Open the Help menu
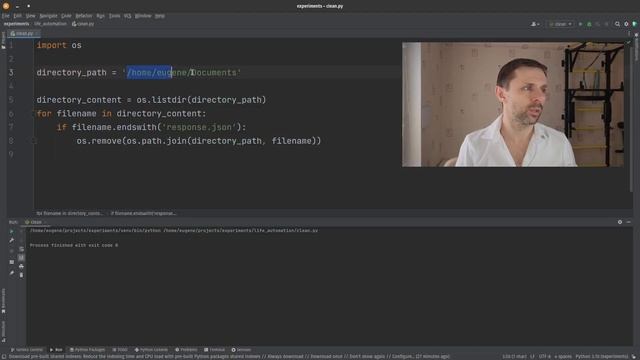Image resolution: width=640 pixels, height=360 pixels. pyautogui.click(x=160, y=16)
